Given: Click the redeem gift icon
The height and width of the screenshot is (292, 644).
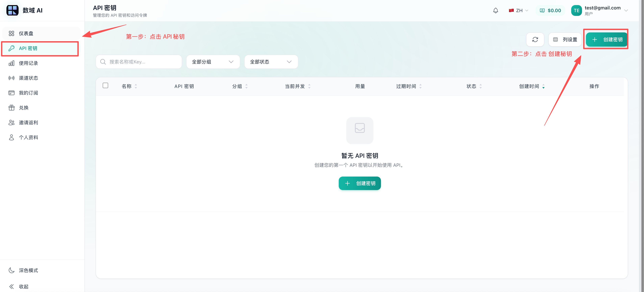Looking at the screenshot, I should [x=11, y=108].
